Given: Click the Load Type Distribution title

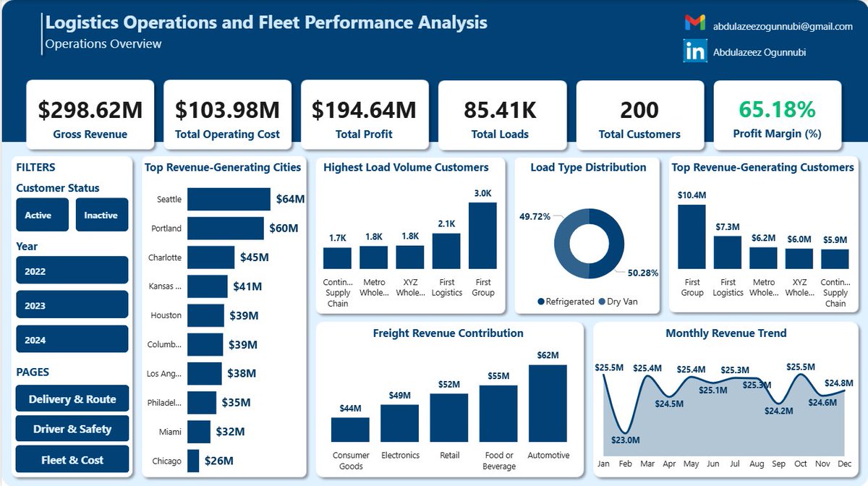Looking at the screenshot, I should coord(588,167).
